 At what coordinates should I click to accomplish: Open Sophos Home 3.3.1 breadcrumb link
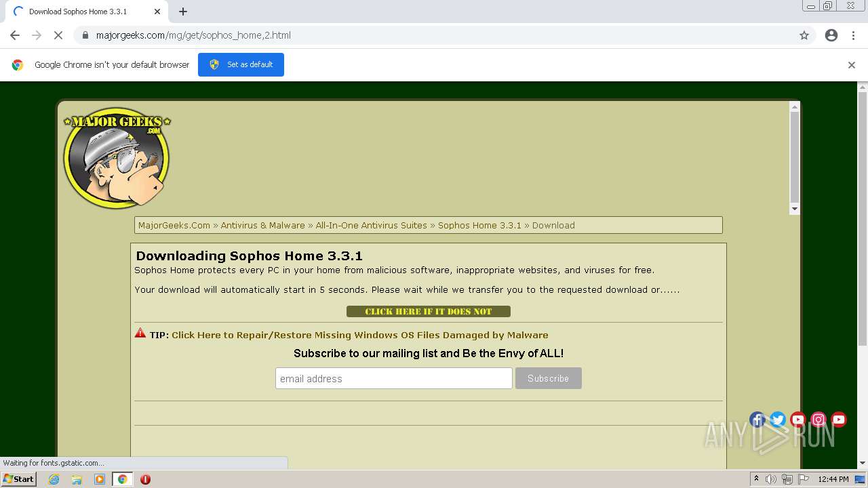pos(479,225)
